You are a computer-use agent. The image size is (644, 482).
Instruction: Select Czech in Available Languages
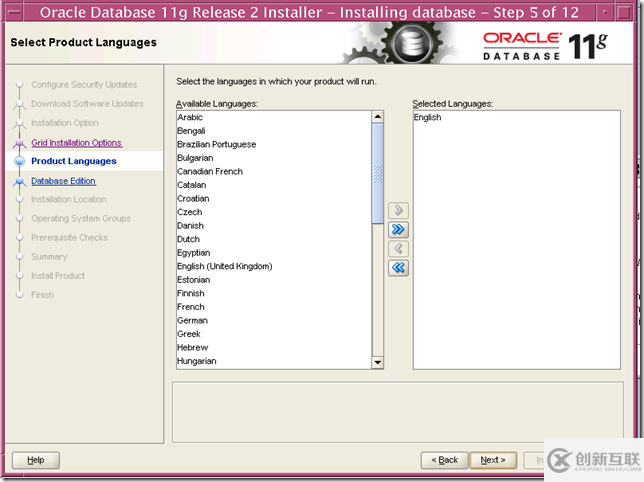tap(274, 212)
